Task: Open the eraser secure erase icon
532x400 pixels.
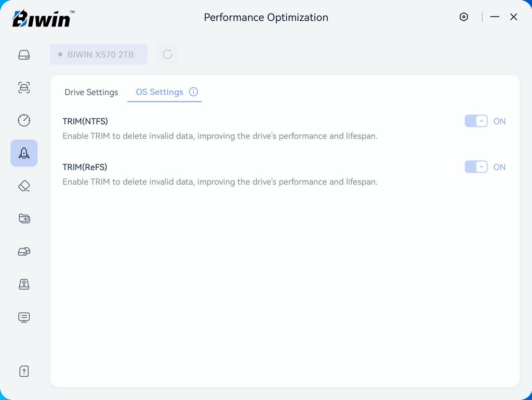Action: 24,186
